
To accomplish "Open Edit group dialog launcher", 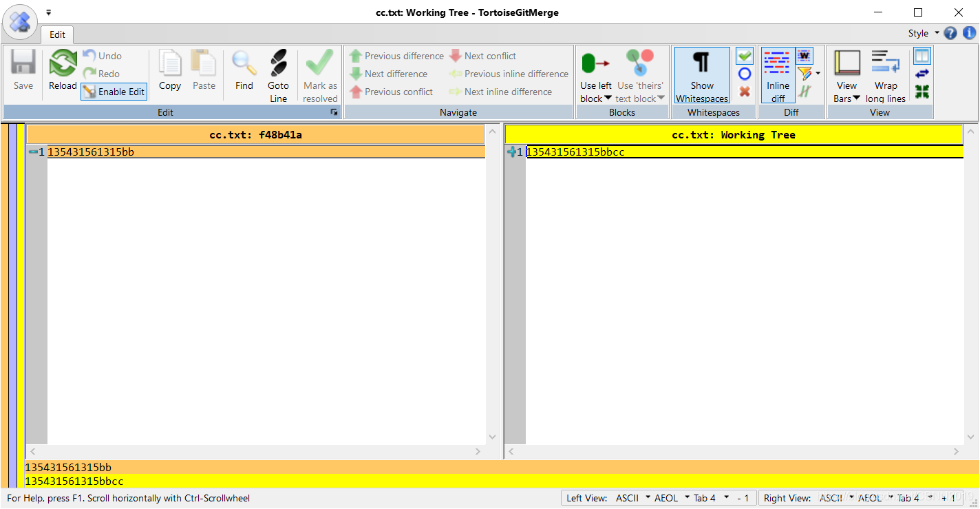I will pyautogui.click(x=334, y=112).
